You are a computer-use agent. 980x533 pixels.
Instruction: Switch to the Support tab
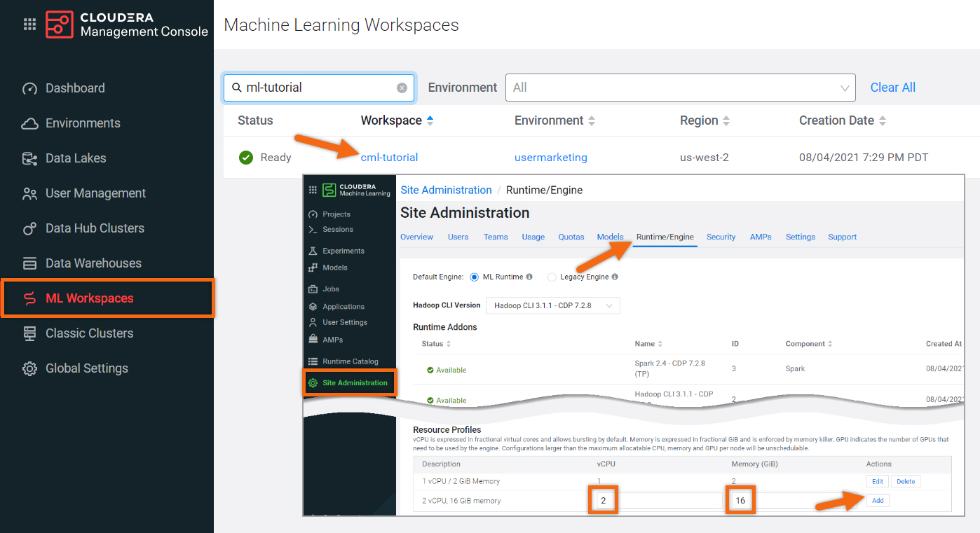click(x=842, y=237)
